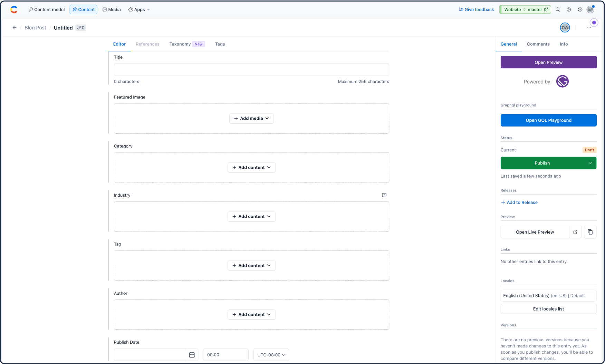The height and width of the screenshot is (364, 605).
Task: Switch to the References tab
Action: tap(147, 44)
